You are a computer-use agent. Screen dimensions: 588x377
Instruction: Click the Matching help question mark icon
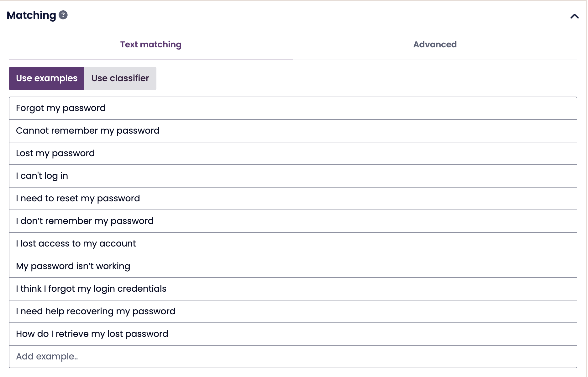pos(63,15)
